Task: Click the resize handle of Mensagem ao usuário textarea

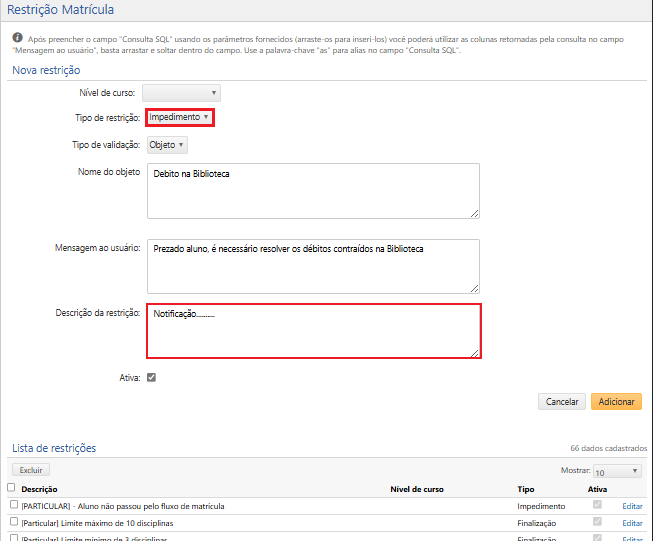Action: point(475,288)
